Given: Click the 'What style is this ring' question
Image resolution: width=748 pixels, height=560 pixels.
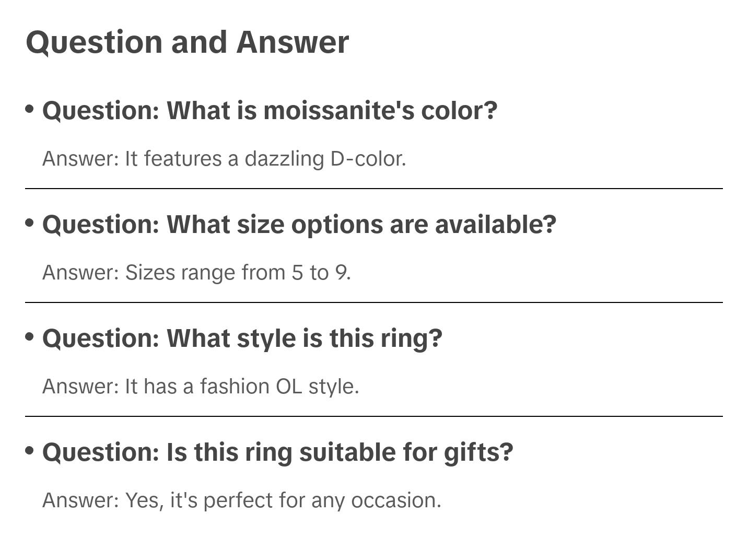Looking at the screenshot, I should (x=242, y=339).
